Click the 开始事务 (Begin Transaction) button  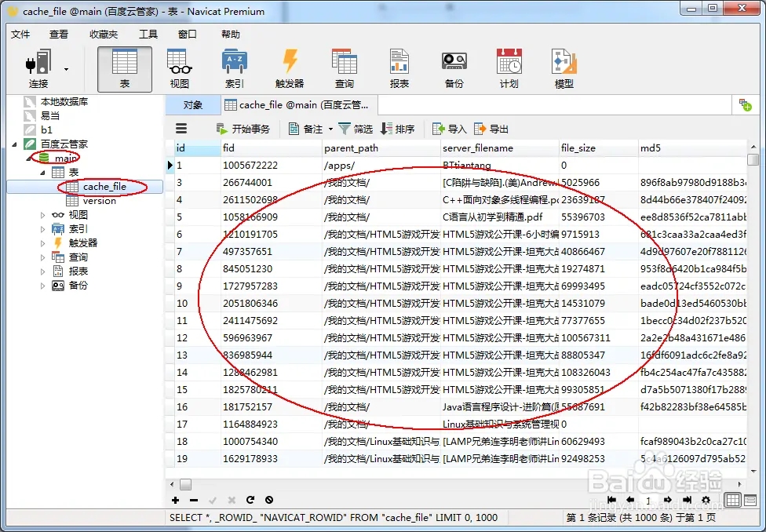(243, 129)
